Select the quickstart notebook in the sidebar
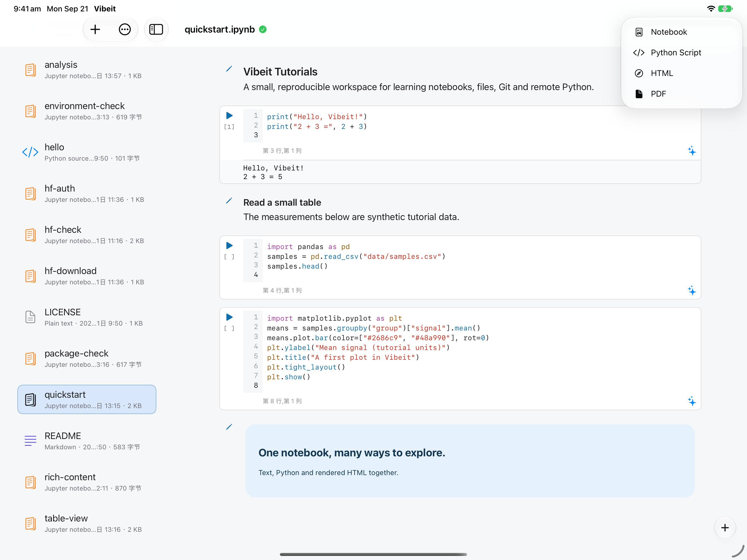This screenshot has height=560, width=747. tap(87, 399)
